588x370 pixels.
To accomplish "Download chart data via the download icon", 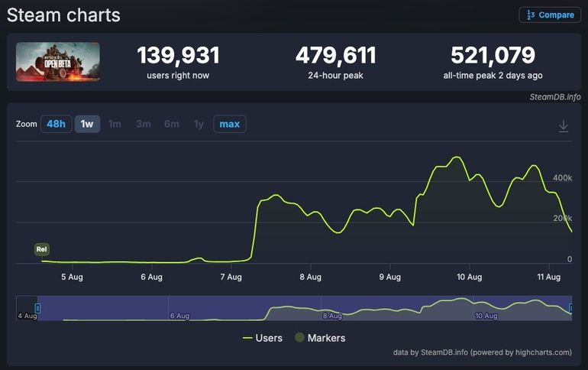I will (x=564, y=126).
